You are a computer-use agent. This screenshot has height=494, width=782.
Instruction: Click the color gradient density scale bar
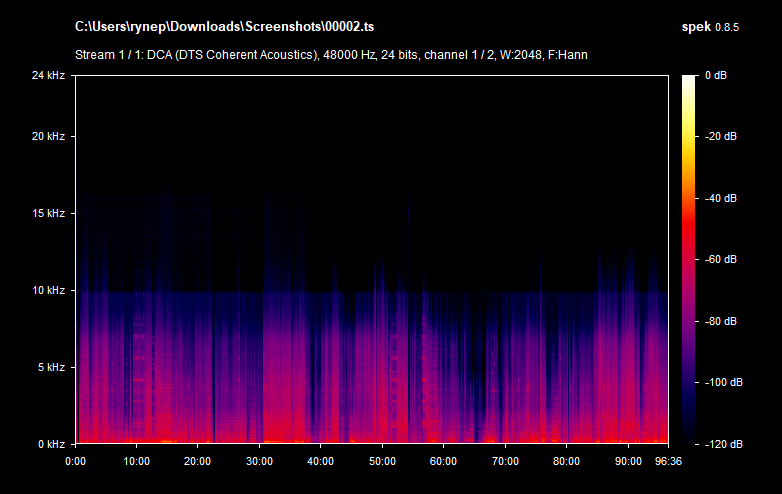pyautogui.click(x=689, y=260)
